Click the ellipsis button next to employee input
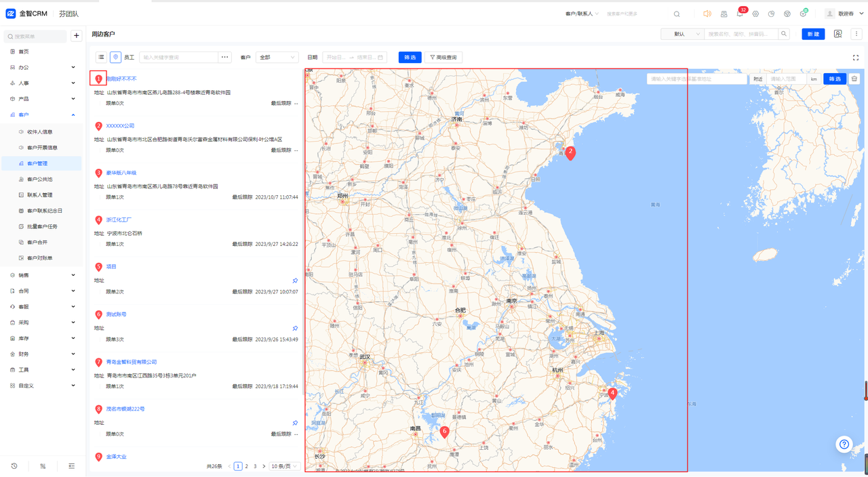Image resolution: width=868 pixels, height=477 pixels. click(x=225, y=58)
